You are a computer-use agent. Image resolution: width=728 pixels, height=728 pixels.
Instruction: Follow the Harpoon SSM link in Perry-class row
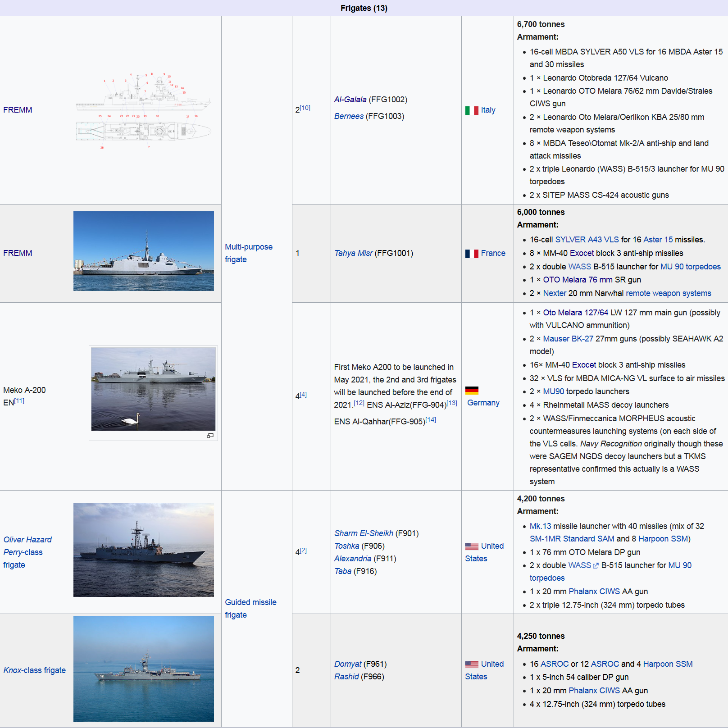click(x=663, y=539)
